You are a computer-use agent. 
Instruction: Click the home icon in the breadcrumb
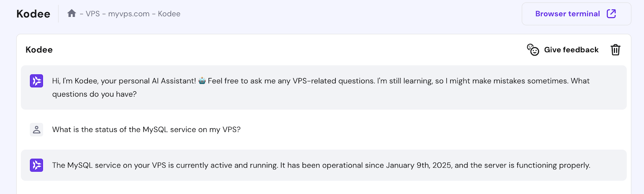71,14
